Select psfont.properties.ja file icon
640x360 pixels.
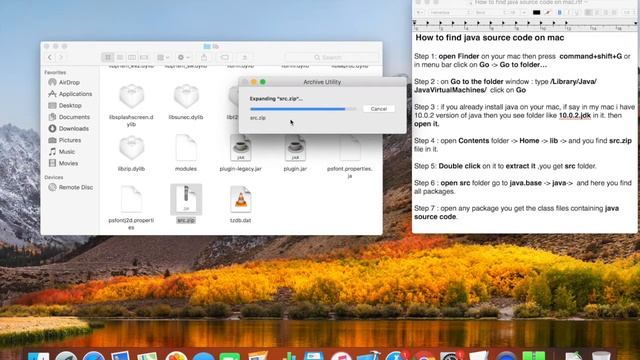(350, 148)
